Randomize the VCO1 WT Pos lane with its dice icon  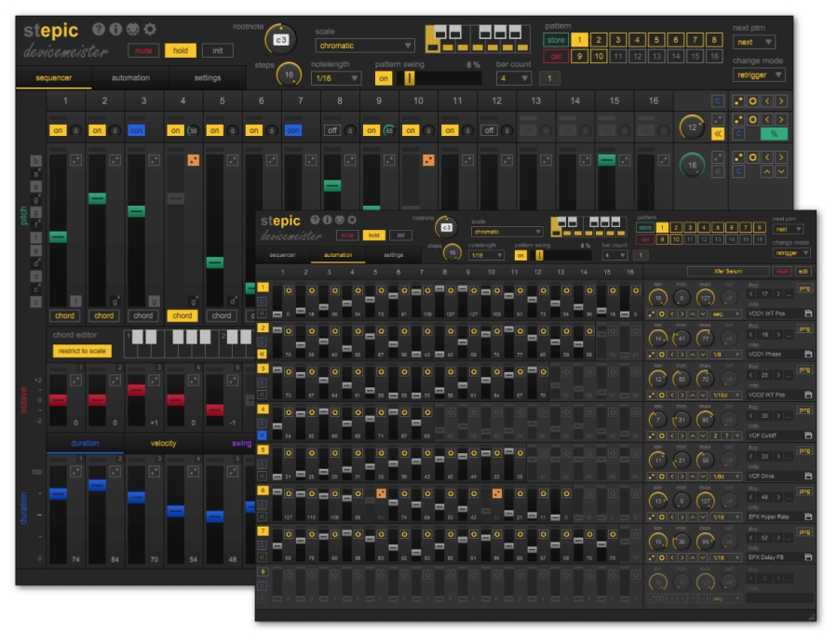pyautogui.click(x=652, y=314)
